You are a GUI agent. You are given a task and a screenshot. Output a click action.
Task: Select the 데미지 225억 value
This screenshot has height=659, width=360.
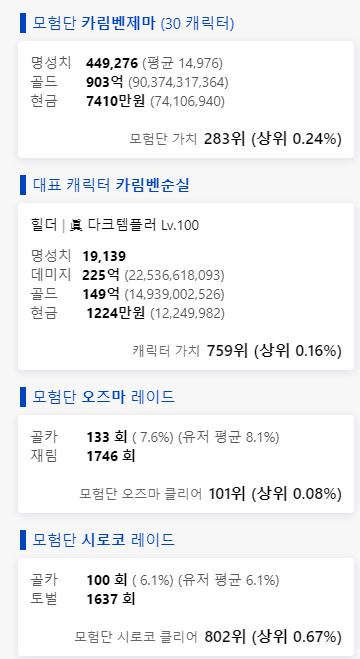101,275
